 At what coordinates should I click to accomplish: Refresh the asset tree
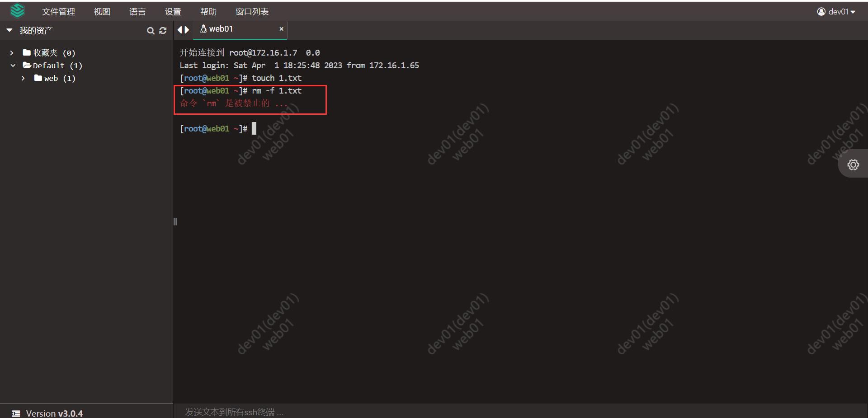[x=163, y=31]
